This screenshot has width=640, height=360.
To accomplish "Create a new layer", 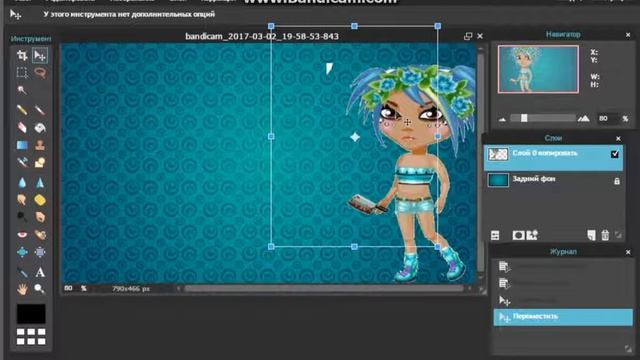I will click(x=591, y=235).
